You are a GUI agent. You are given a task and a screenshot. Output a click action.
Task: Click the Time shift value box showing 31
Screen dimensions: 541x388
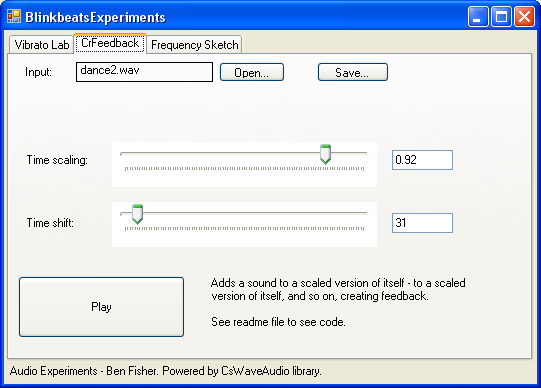tap(422, 223)
